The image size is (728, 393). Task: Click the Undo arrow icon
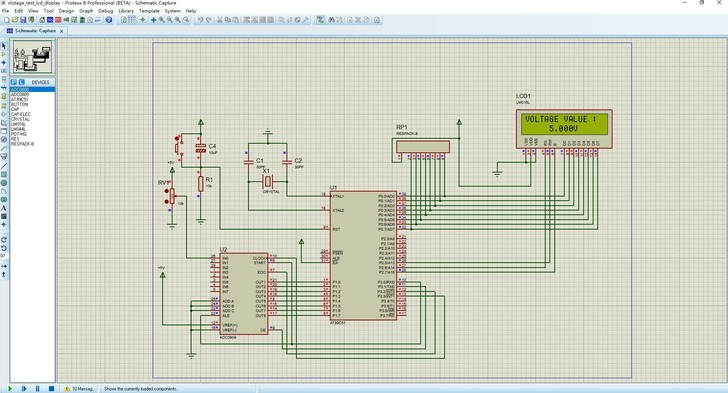201,20
